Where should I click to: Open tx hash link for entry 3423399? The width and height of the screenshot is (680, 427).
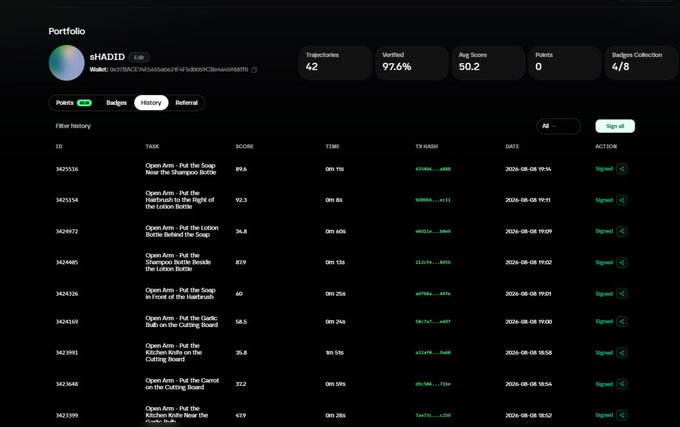(433, 415)
